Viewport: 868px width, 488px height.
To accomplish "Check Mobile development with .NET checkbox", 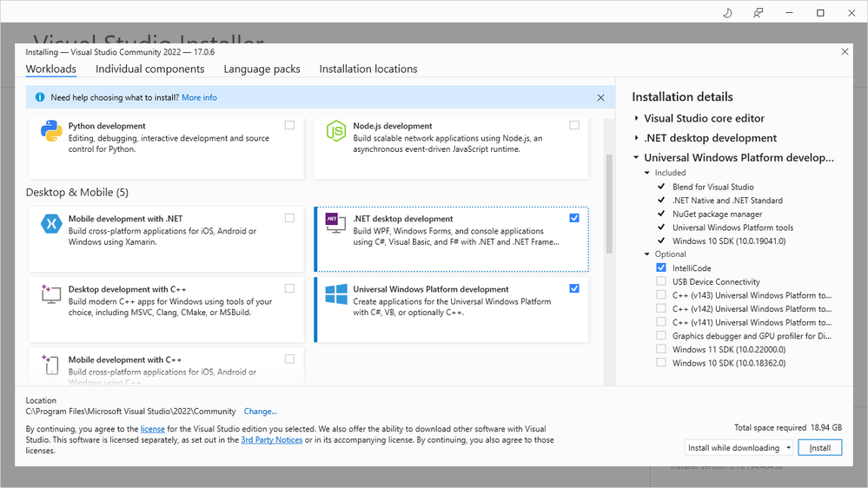I will [289, 218].
